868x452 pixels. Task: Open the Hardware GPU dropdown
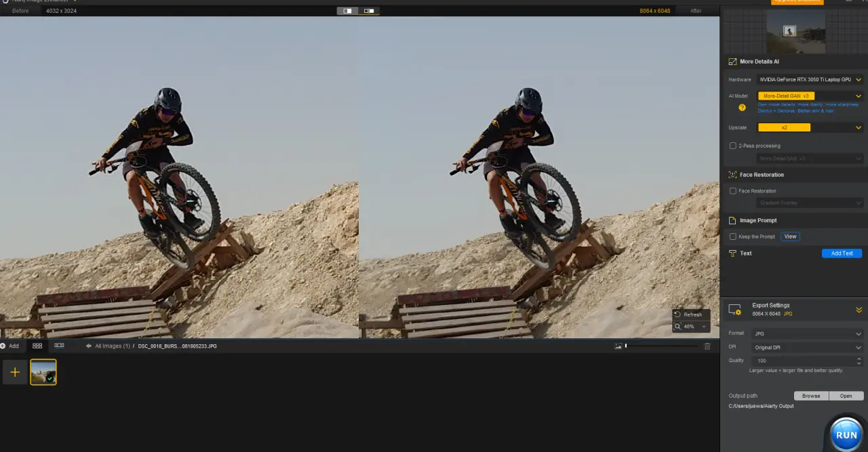pos(810,80)
